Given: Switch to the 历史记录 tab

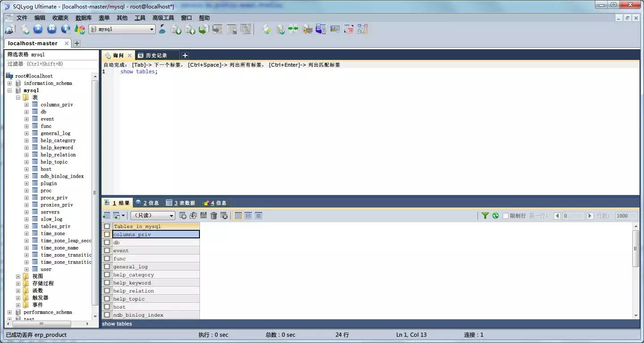Looking at the screenshot, I should [156, 55].
